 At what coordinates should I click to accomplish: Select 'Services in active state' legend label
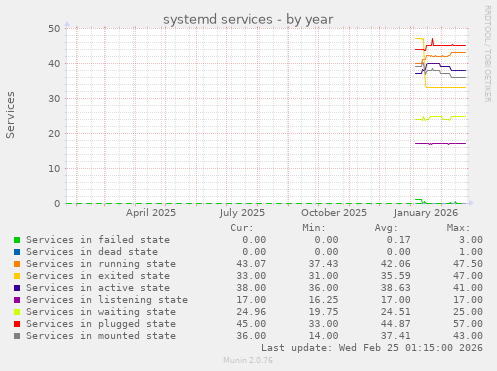[98, 288]
